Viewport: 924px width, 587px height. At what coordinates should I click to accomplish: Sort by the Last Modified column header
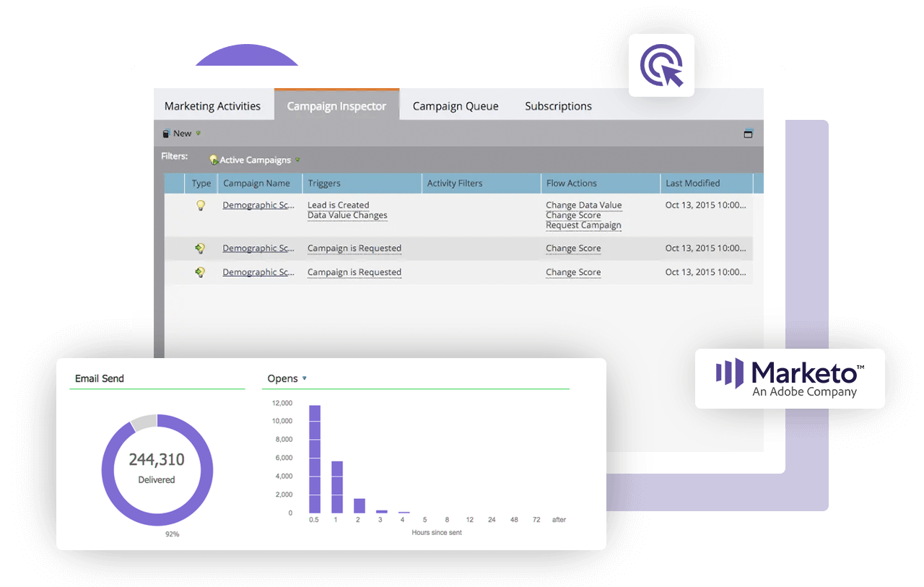692,183
